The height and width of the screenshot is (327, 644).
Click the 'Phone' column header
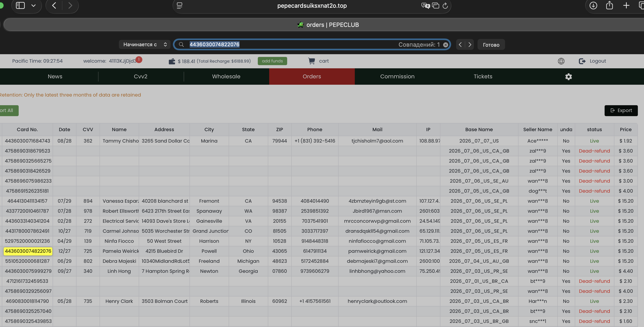315,130
